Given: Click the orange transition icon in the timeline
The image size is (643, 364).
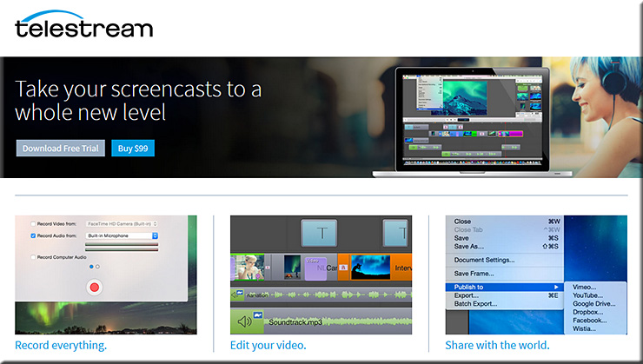Looking at the screenshot, I should (x=343, y=268).
